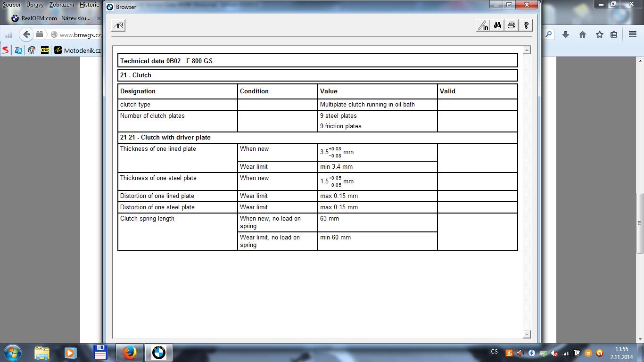Click the question mark help icon
The width and height of the screenshot is (644, 362).
pyautogui.click(x=526, y=25)
